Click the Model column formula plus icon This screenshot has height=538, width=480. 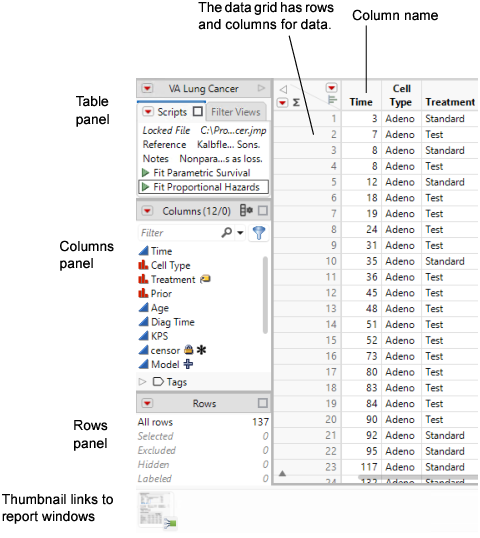188,364
